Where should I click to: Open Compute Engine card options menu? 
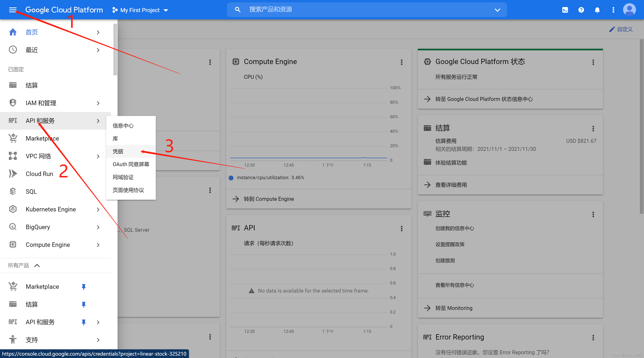click(x=401, y=62)
